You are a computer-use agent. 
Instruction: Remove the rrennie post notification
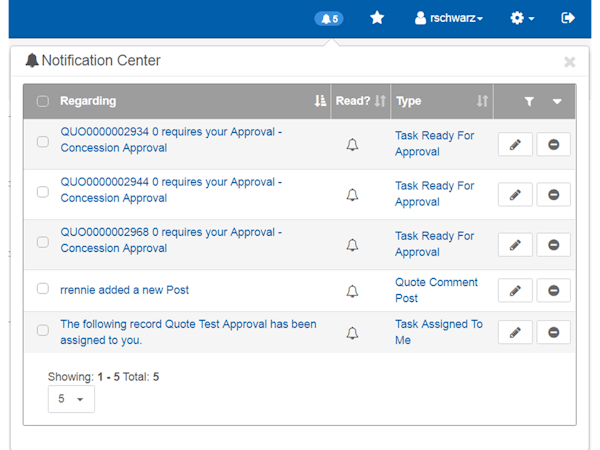(553, 291)
